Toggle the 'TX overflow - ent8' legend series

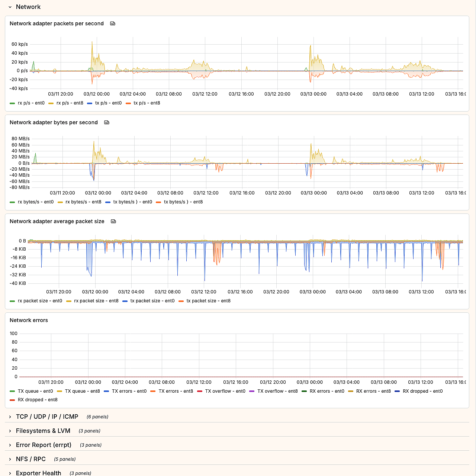pyautogui.click(x=277, y=391)
